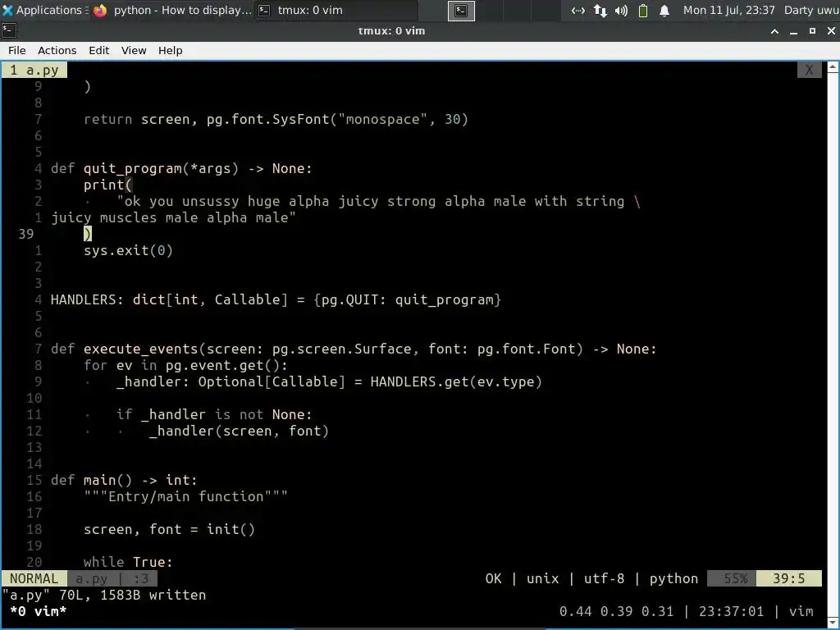Viewport: 840px width, 630px height.
Task: Open the Applications menu in the panel
Action: click(x=44, y=10)
